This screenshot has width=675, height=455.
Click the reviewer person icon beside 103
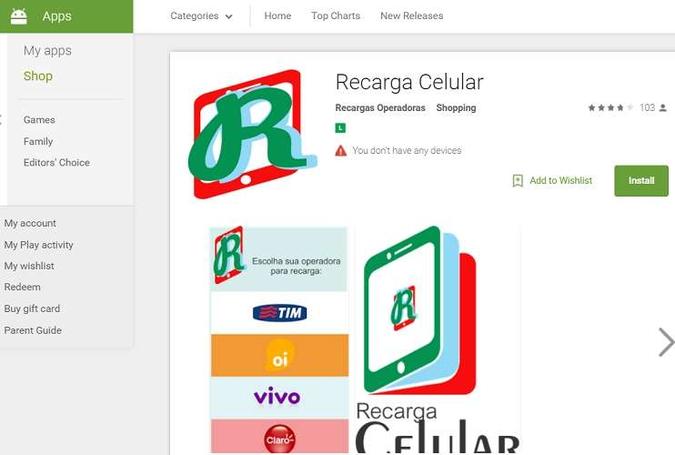[663, 108]
